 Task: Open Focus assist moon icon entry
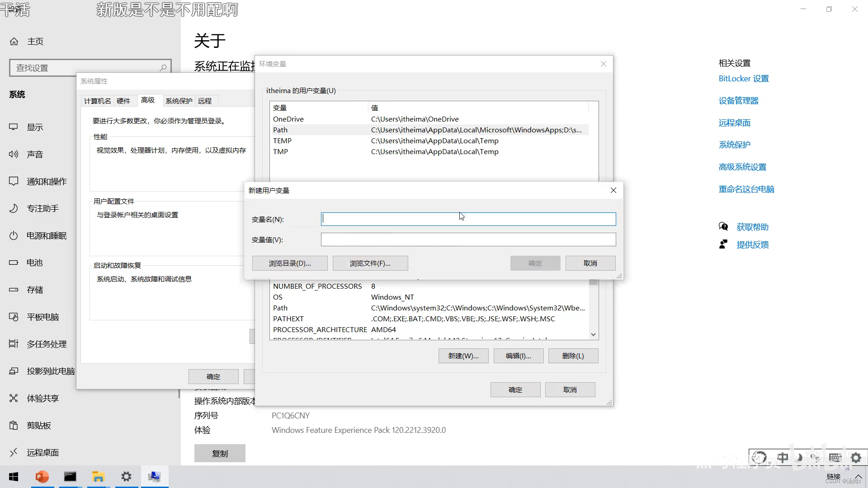tap(14, 208)
